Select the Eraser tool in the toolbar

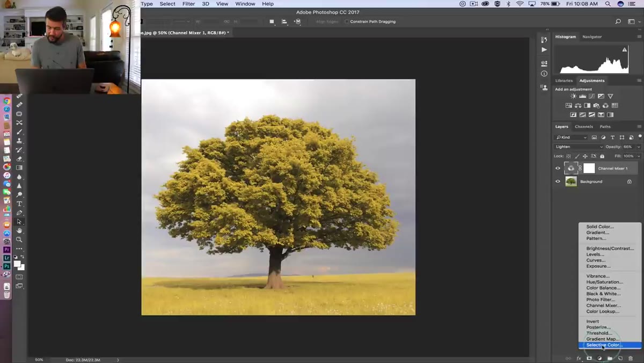tap(19, 159)
